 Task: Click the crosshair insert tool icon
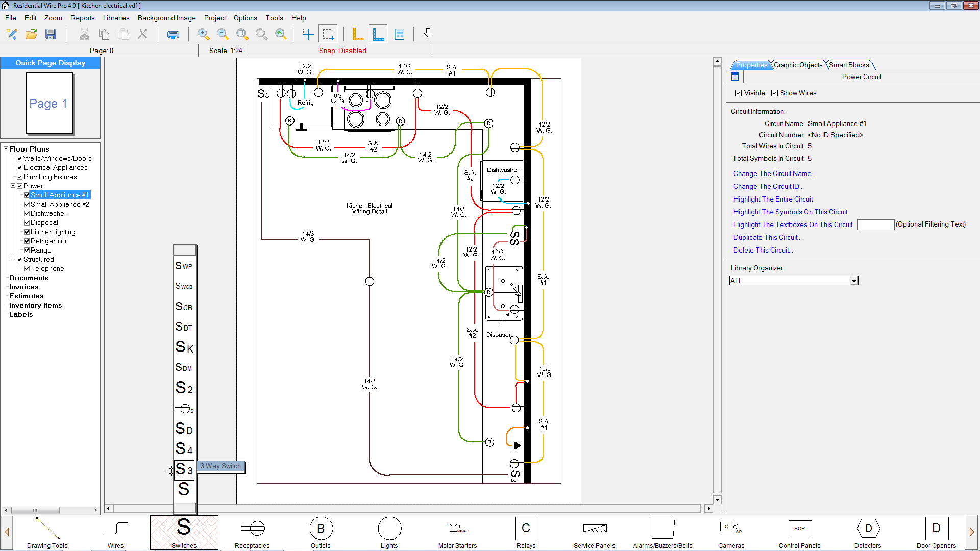[308, 34]
